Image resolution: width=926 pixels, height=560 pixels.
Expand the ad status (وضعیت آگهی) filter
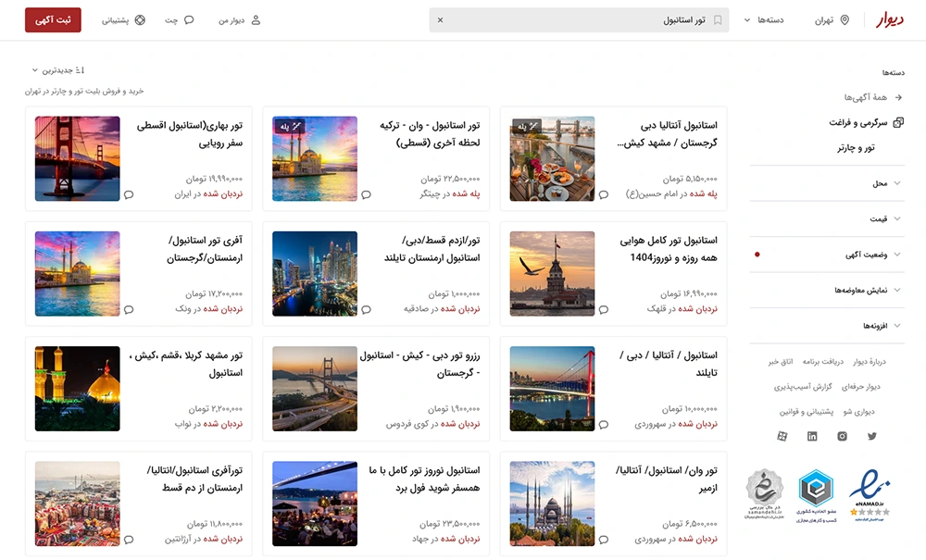(827, 255)
